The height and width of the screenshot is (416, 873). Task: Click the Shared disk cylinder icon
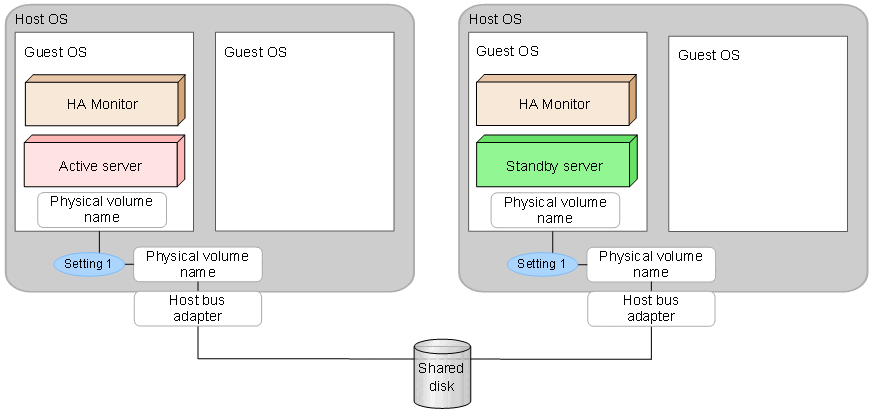coord(440,374)
